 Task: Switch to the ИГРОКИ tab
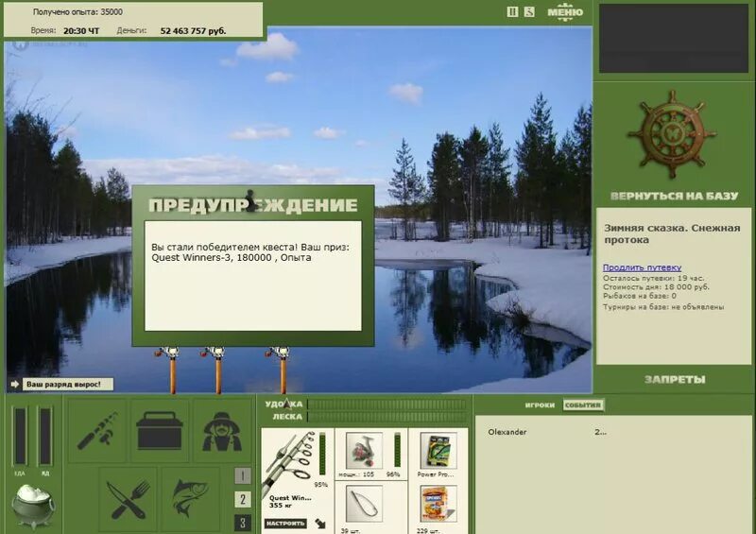click(540, 405)
